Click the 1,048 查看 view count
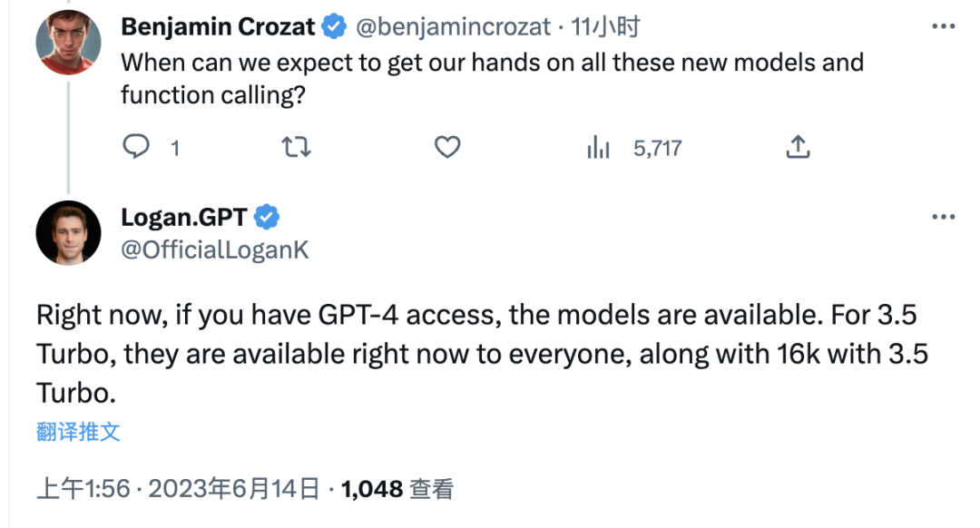The height and width of the screenshot is (528, 980). point(397,489)
